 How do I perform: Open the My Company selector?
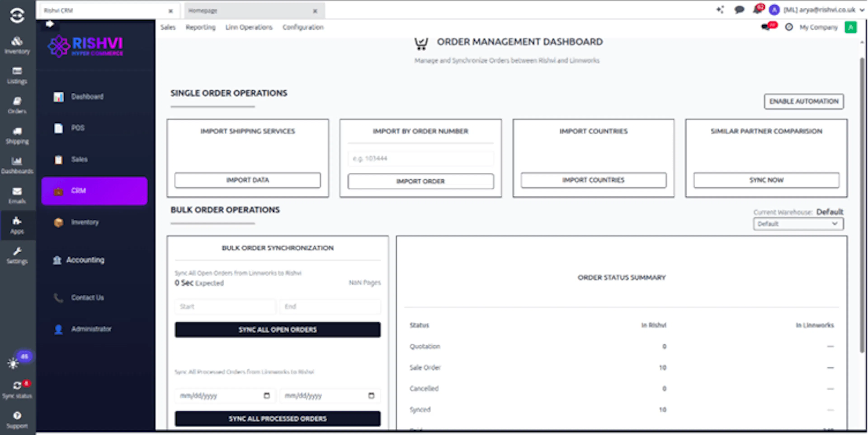818,27
